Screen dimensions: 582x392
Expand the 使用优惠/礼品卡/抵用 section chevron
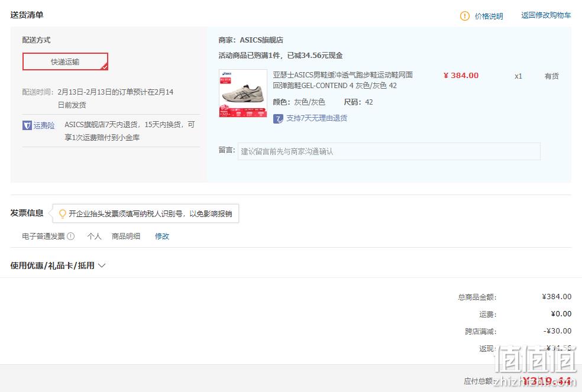pos(102,265)
